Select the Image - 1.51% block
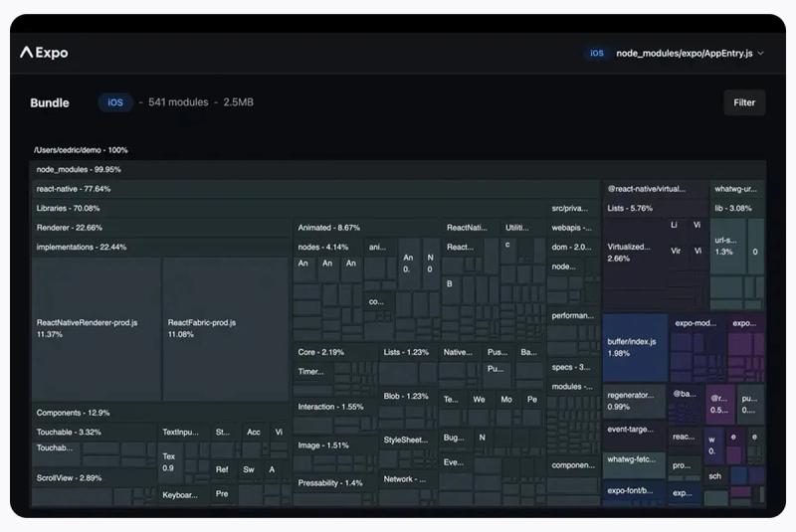The image size is (796, 532). [335, 445]
